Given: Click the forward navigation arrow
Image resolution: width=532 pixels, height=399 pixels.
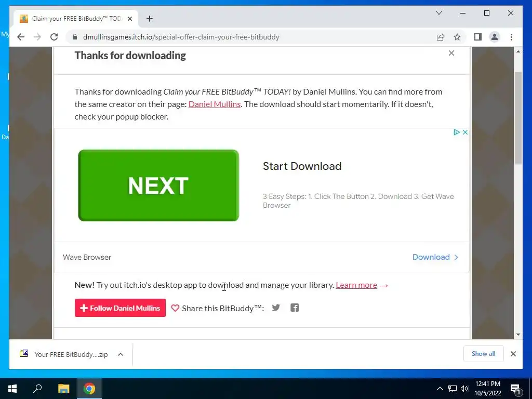Looking at the screenshot, I should click(37, 37).
